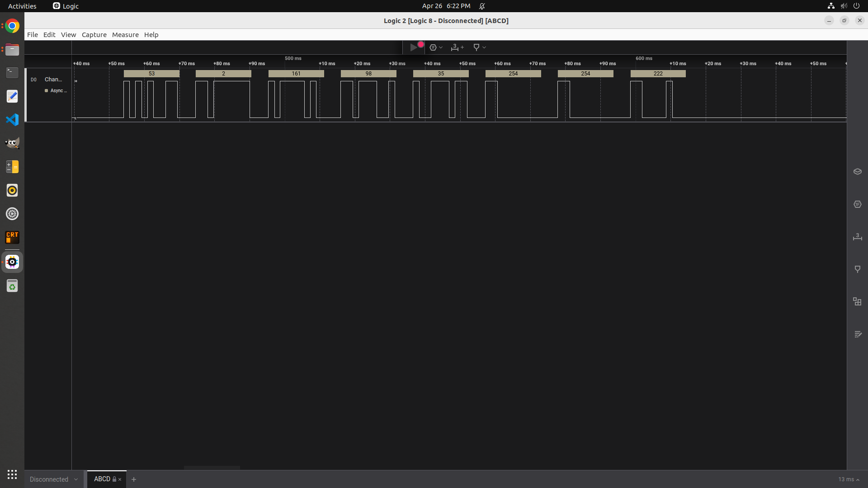
Task: Switch to the ABCD session tab
Action: pos(102,479)
